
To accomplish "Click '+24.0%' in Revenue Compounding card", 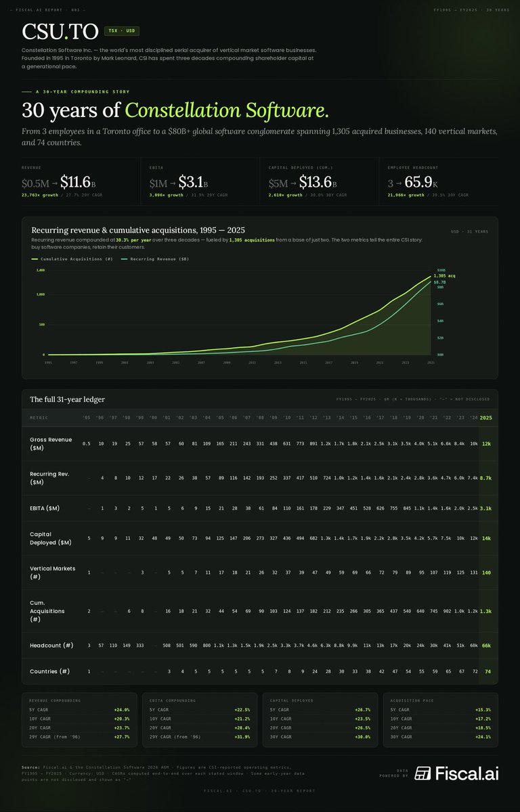I will coord(123,710).
